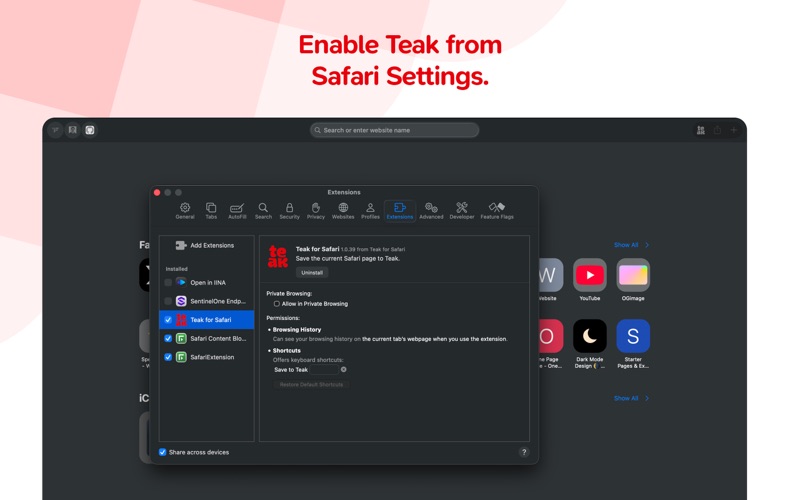Uncheck the SafariExtension checkbox
This screenshot has height=500, width=800.
click(168, 357)
